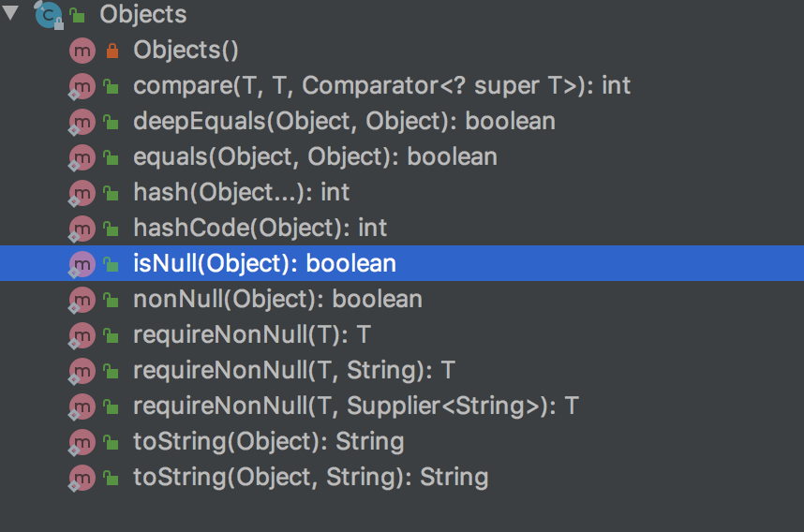Click green visibility icon beside nonNull

(112, 300)
